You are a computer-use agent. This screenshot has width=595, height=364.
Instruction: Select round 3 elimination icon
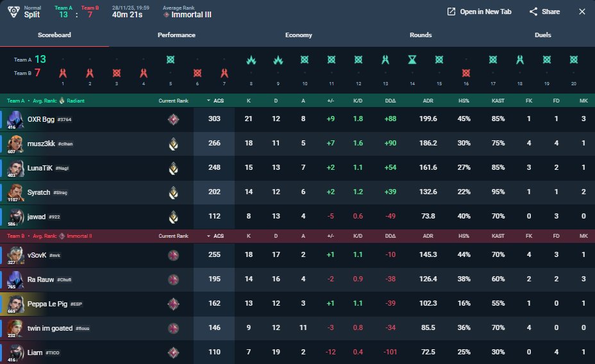click(117, 73)
